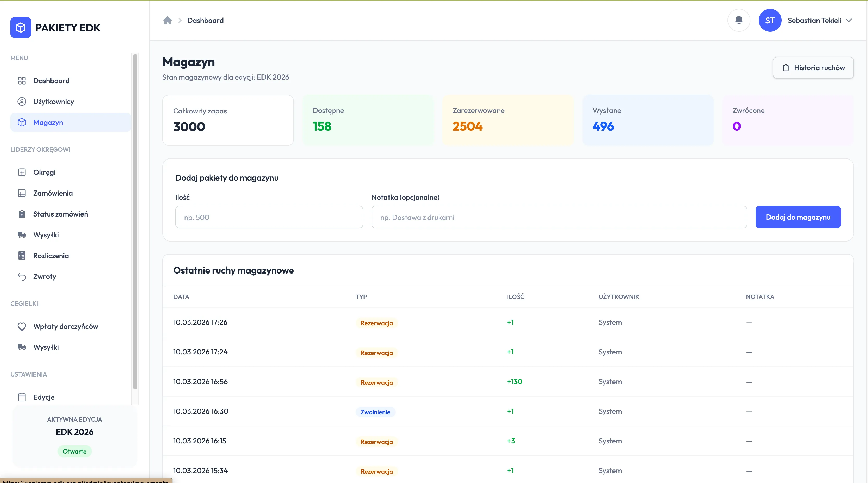This screenshot has width=868, height=483.
Task: Click the Dostępne 158 card
Action: click(x=368, y=120)
